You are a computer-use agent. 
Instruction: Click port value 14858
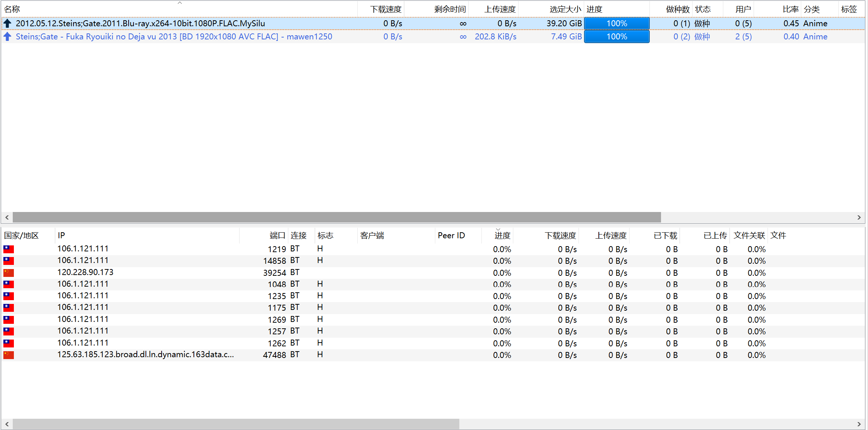[x=274, y=261]
